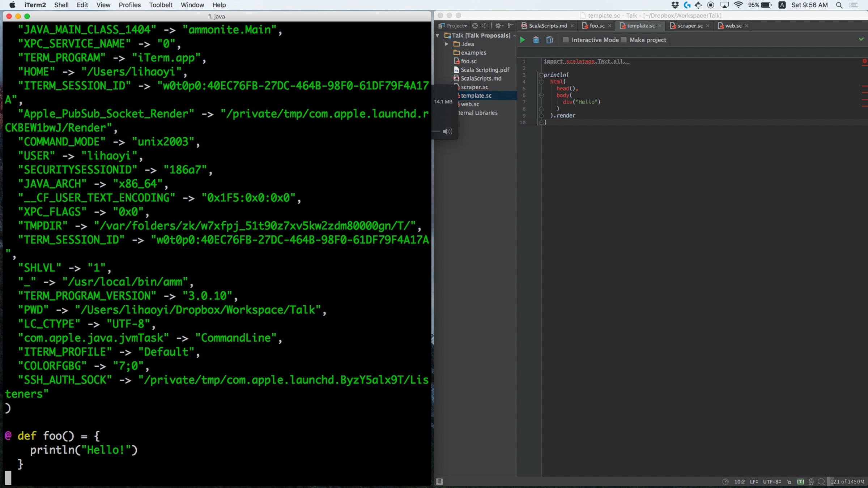868x488 pixels.
Task: Click the hide panel icon in Project toolbar
Action: [x=511, y=26]
